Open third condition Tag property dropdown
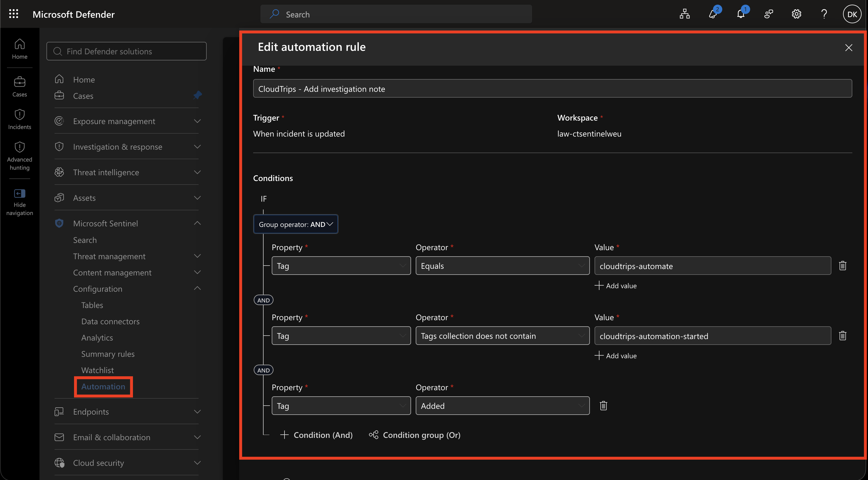 pyautogui.click(x=341, y=406)
